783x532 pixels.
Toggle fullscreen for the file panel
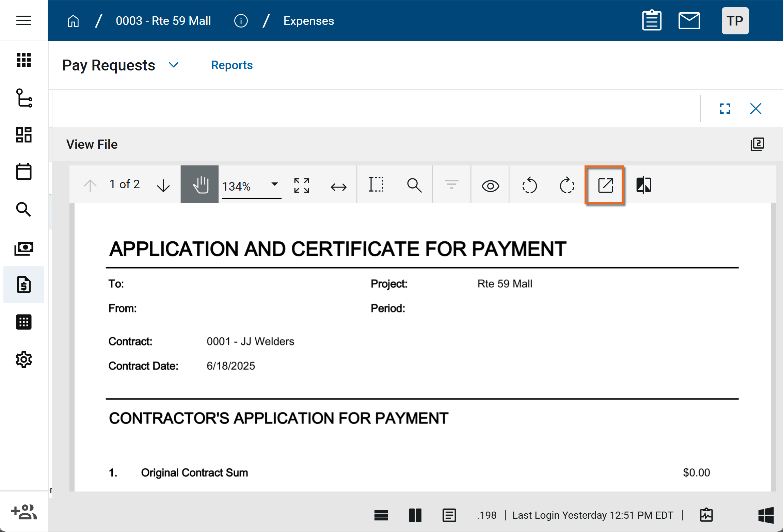[x=725, y=109]
